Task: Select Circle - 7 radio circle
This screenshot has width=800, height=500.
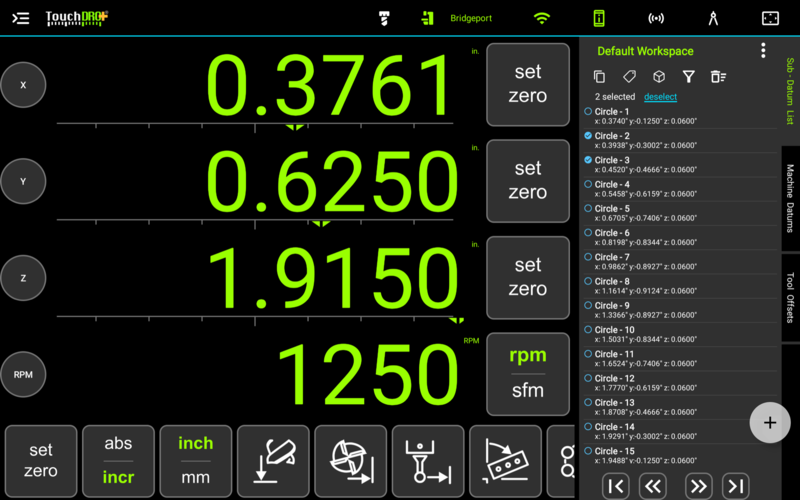Action: click(x=588, y=257)
